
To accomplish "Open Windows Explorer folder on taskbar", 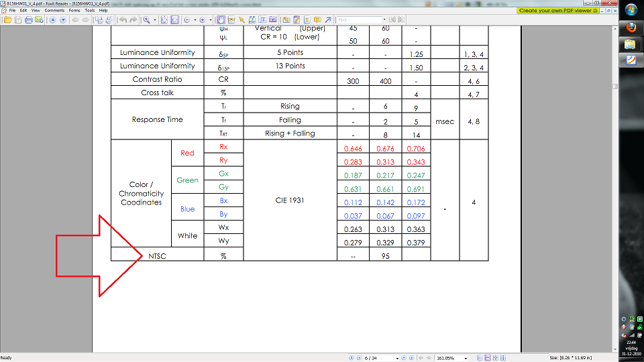I will 631,44.
